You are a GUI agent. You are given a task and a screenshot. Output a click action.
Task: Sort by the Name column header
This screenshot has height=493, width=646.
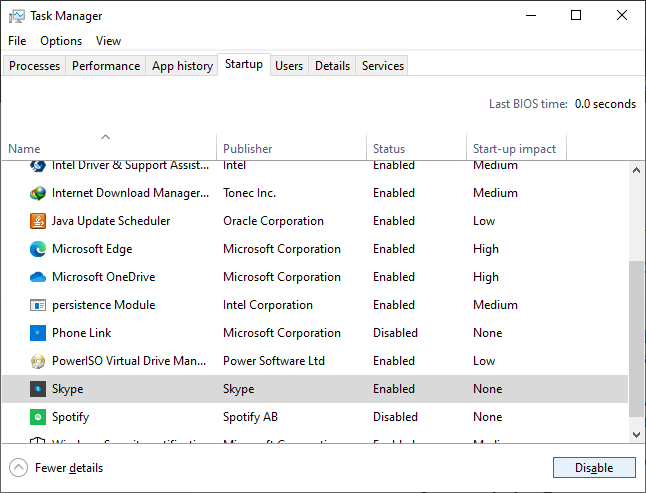pyautogui.click(x=109, y=147)
